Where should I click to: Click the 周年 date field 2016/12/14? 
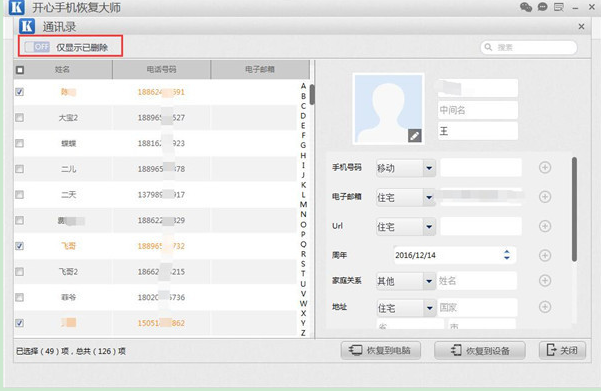pyautogui.click(x=455, y=255)
